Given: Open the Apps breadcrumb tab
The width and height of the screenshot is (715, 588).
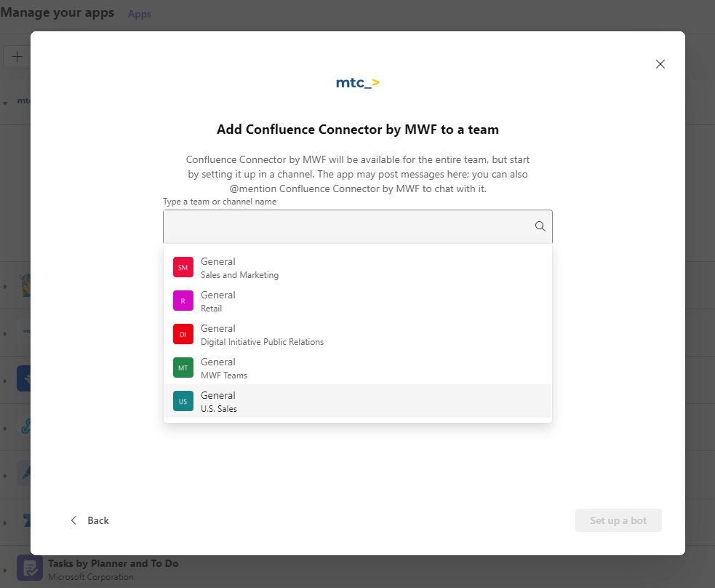Looking at the screenshot, I should pyautogui.click(x=139, y=14).
